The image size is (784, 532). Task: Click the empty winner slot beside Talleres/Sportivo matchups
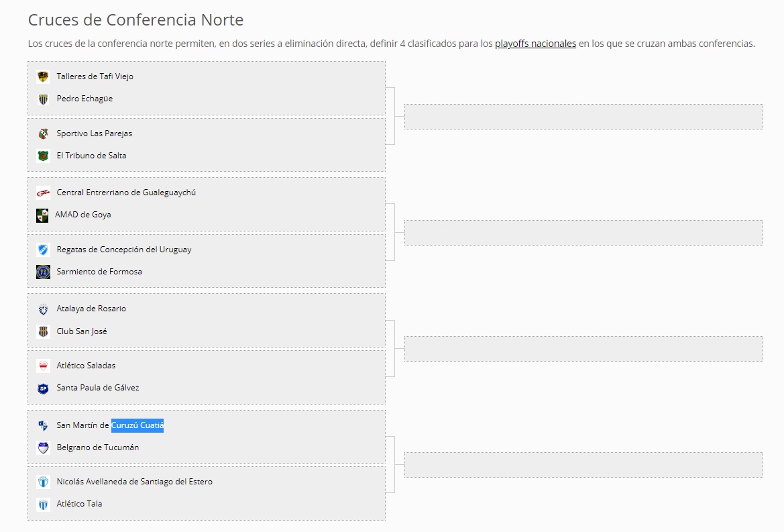[x=583, y=117]
